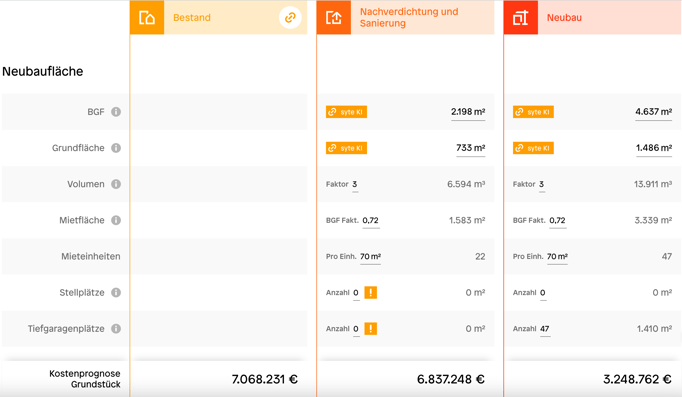Screen dimensions: 682x397
Task: Click Kostenprognose 6.837.248 € under Nachverdichtung
Action: pyautogui.click(x=451, y=379)
